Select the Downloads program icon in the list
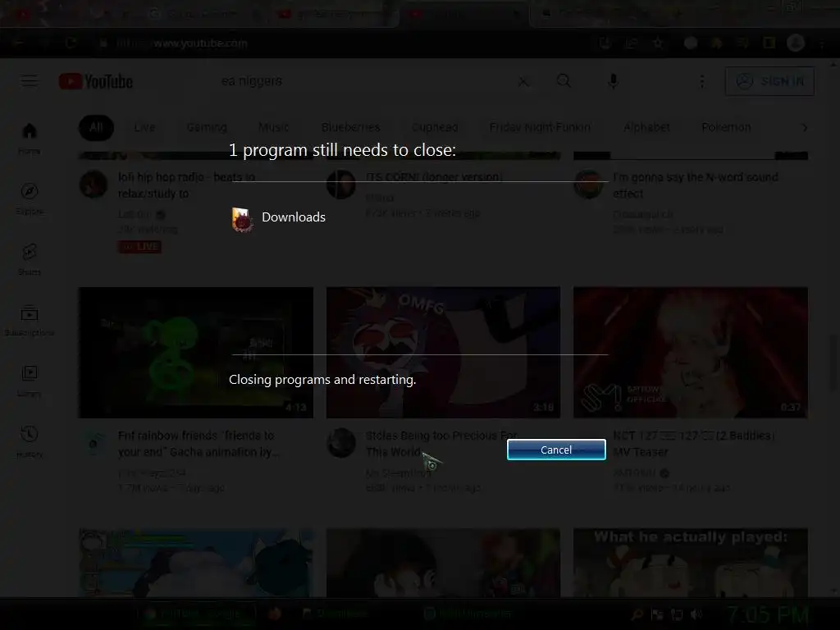The image size is (840, 630). (242, 220)
